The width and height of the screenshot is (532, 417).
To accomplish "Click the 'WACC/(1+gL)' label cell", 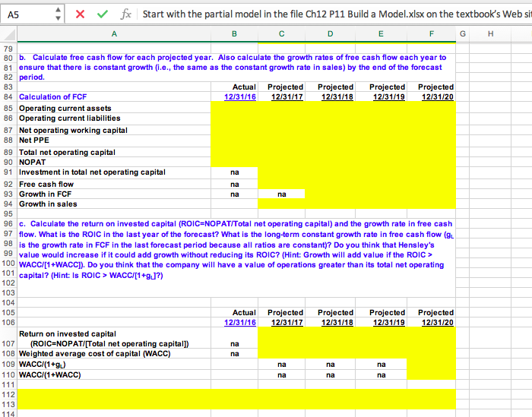I will tap(114, 365).
